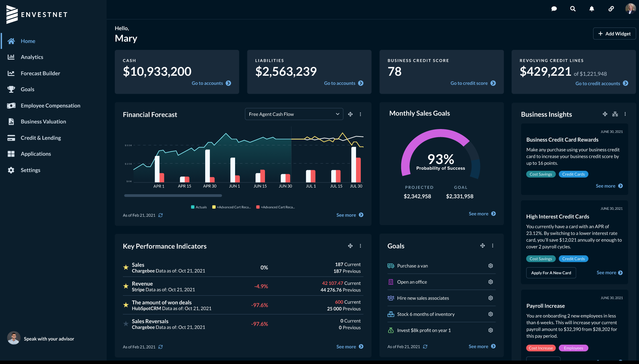The image size is (639, 364).
Task: Open Settings in the sidebar
Action: pyautogui.click(x=31, y=170)
